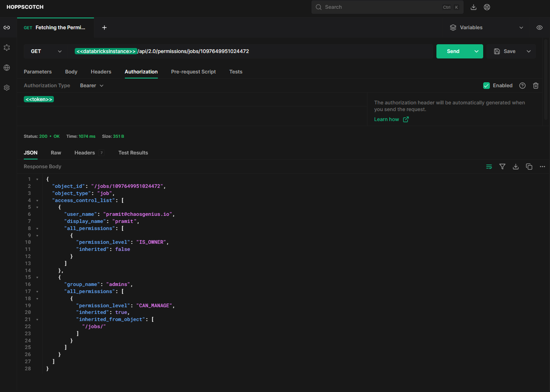Open the GraphQL sidebar section

coord(7,47)
